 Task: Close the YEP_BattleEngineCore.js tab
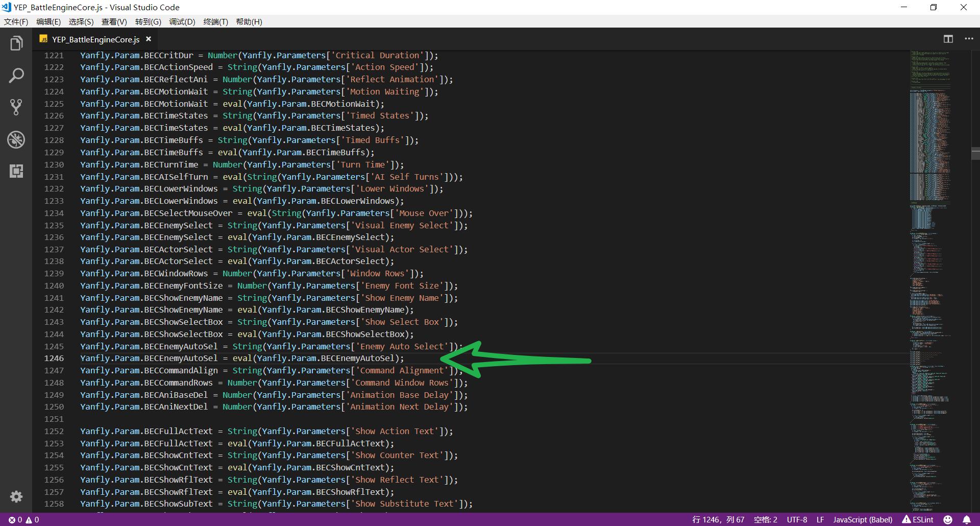[149, 39]
